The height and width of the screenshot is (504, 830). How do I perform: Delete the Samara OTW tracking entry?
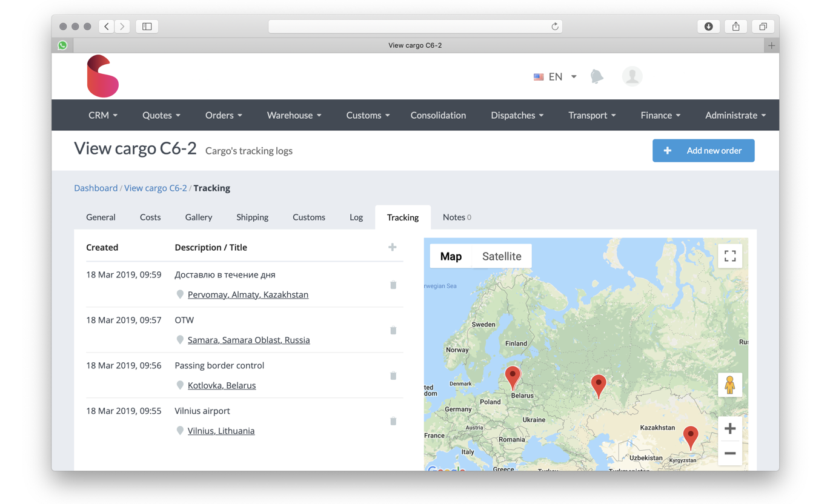coord(393,330)
